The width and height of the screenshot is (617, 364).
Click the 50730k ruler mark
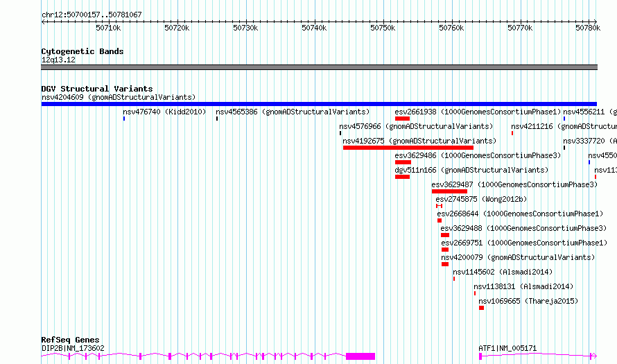click(x=245, y=28)
